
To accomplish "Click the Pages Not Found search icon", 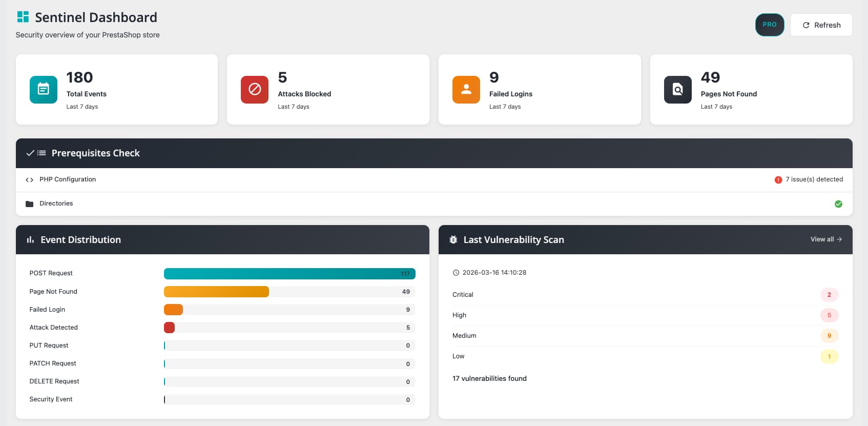I will coord(677,90).
